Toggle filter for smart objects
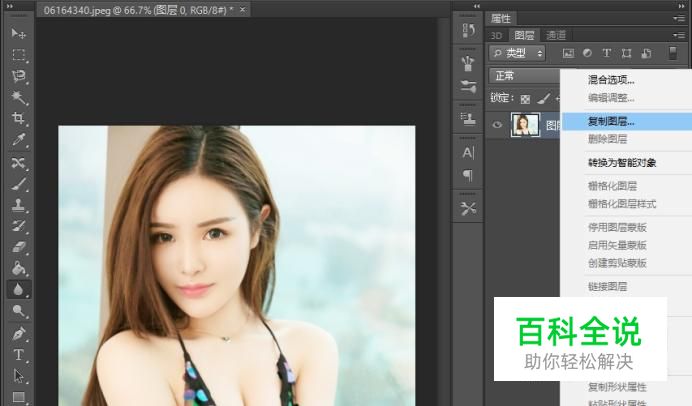Viewport: 692px width, 406px height. click(646, 53)
